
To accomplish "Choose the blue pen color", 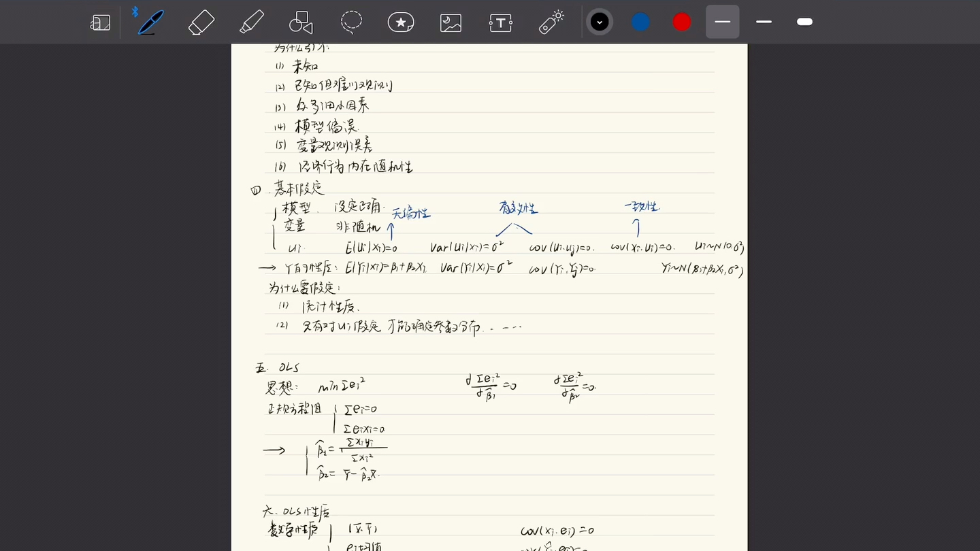I will 641,22.
